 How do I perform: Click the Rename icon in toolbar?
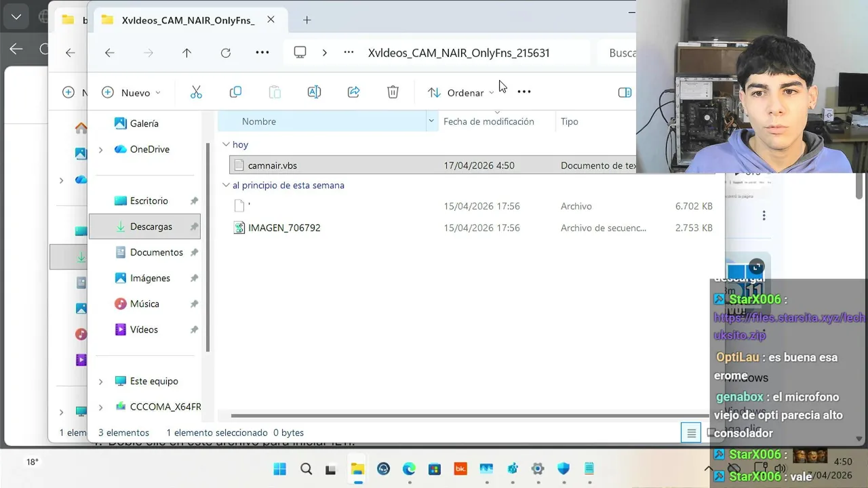314,92
